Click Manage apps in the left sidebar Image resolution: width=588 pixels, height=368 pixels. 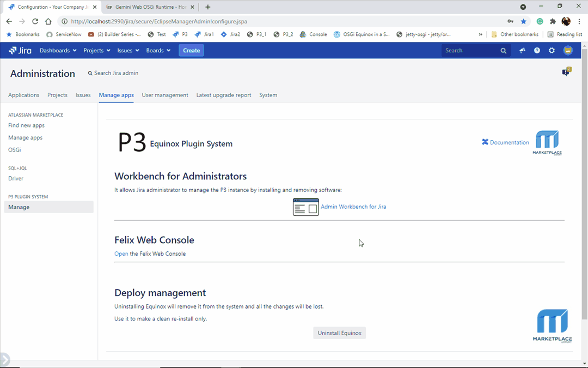[x=26, y=137]
